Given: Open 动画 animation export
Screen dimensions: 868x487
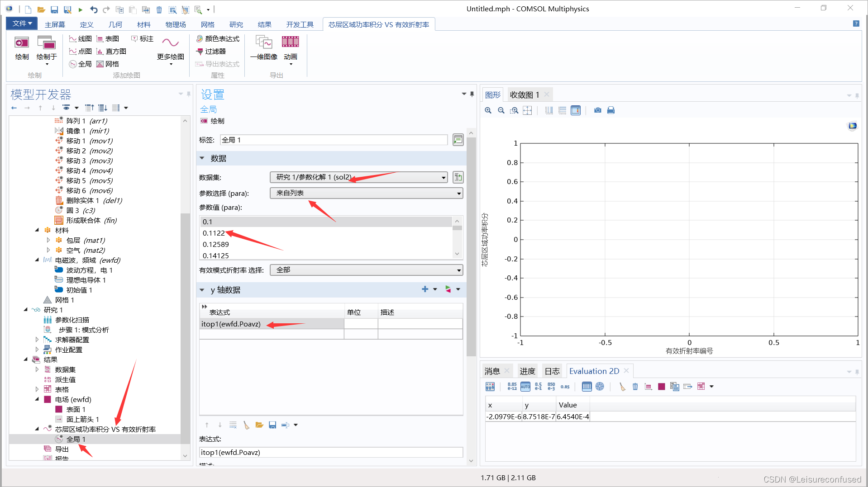Looking at the screenshot, I should tap(291, 50).
